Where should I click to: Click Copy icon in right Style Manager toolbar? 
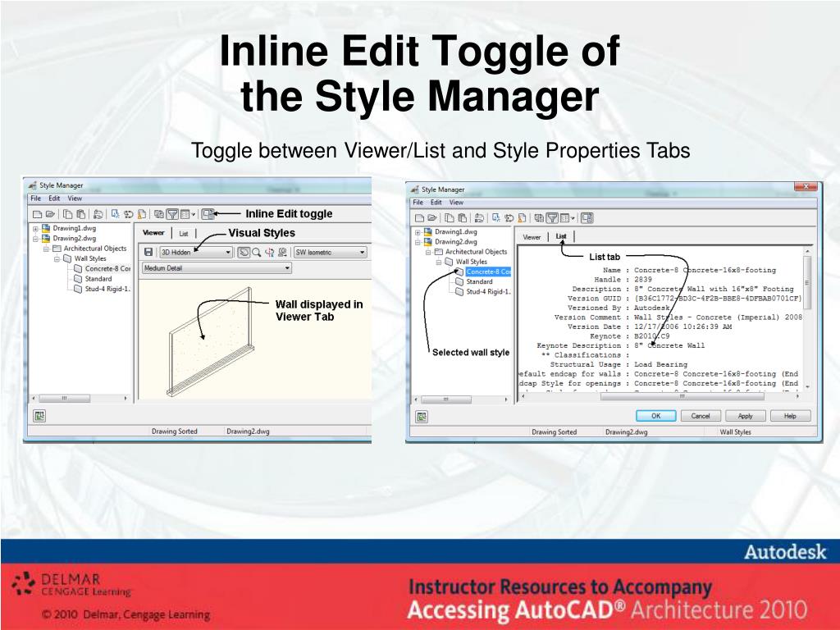[x=450, y=218]
